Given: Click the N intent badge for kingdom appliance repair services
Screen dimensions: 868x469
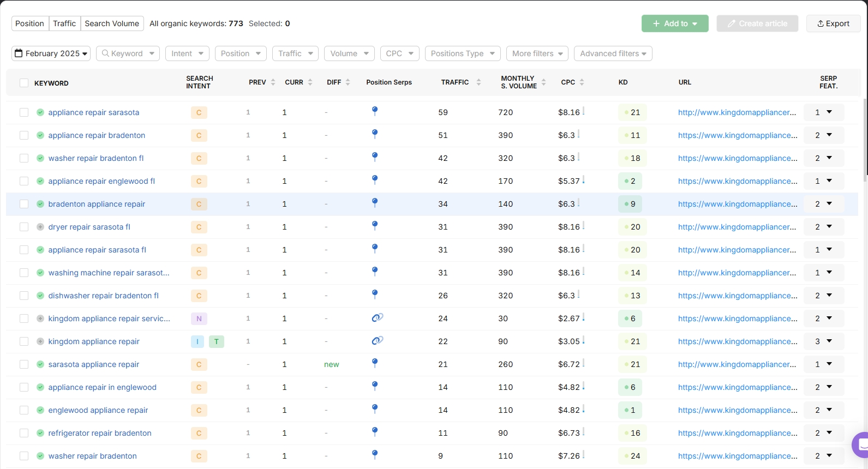Looking at the screenshot, I should click(199, 318).
